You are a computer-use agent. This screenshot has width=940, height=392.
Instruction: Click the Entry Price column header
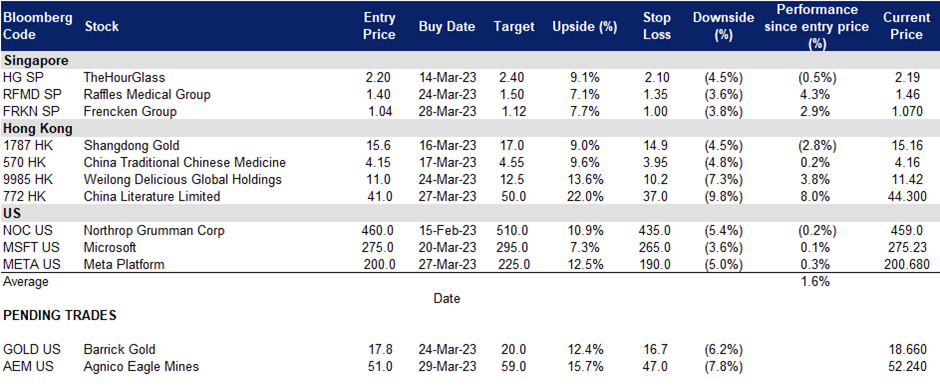(380, 26)
